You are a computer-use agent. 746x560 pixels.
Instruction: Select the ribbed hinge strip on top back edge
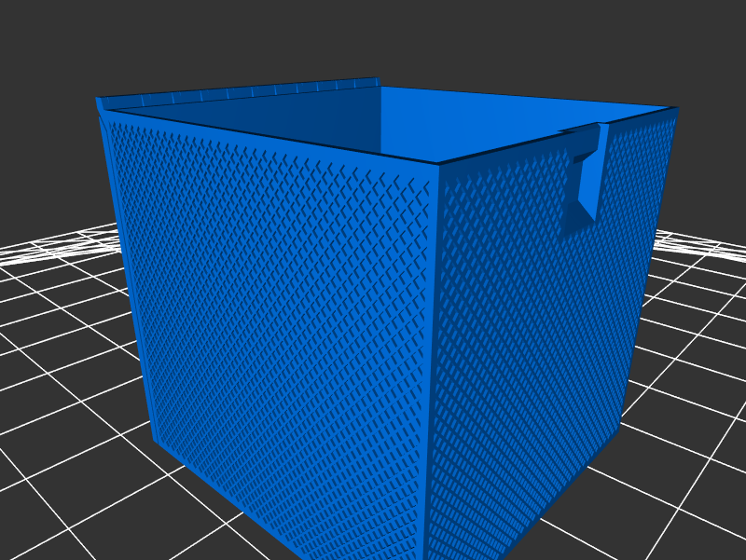(x=238, y=94)
